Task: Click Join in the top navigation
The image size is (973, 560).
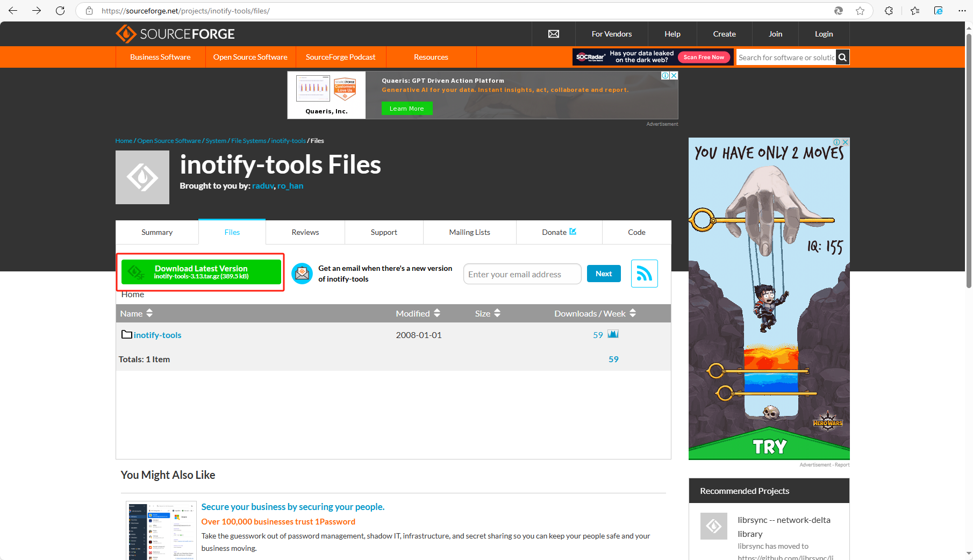Action: pos(775,34)
